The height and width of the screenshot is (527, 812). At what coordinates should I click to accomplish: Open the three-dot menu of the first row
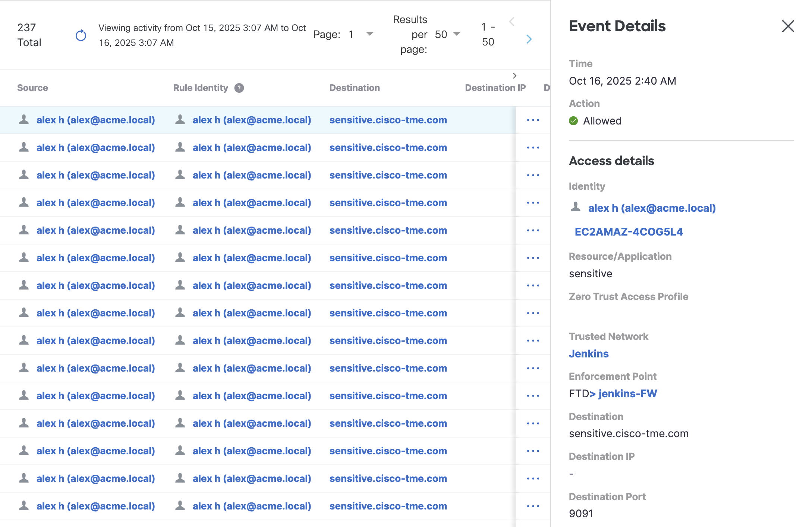pyautogui.click(x=533, y=120)
